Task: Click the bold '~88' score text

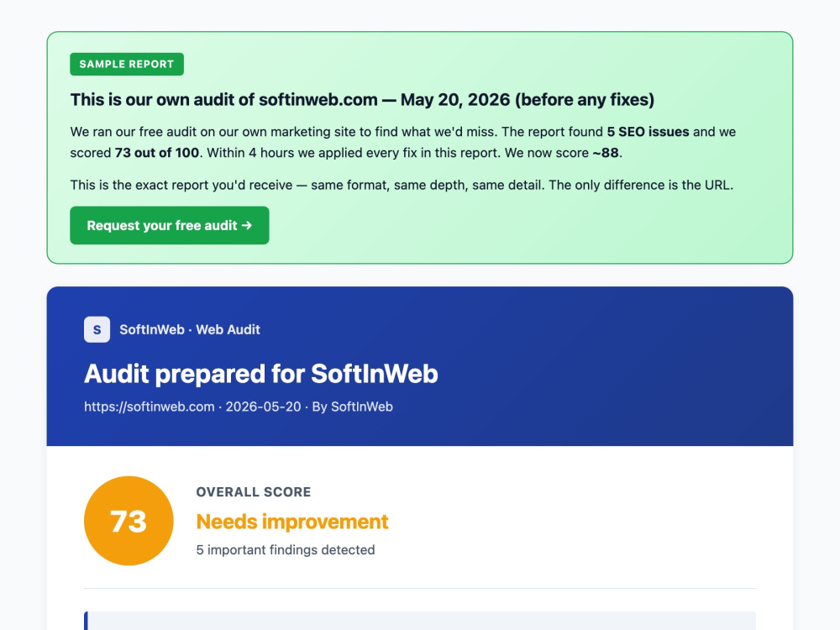Action: (x=606, y=153)
